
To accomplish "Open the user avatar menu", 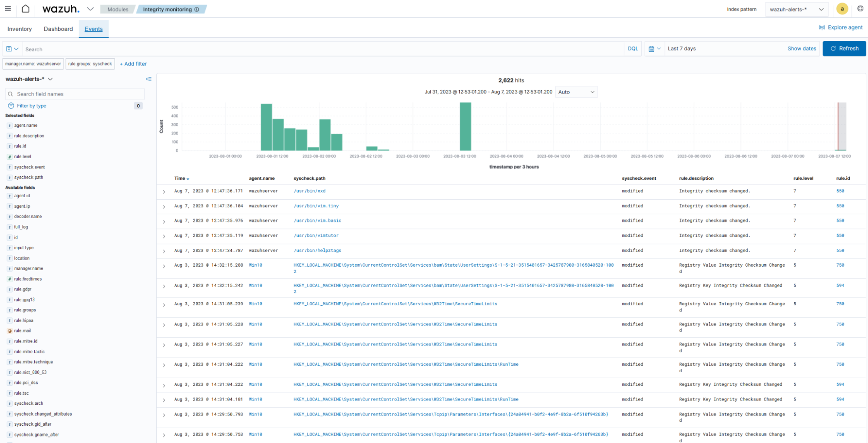I will coord(842,9).
